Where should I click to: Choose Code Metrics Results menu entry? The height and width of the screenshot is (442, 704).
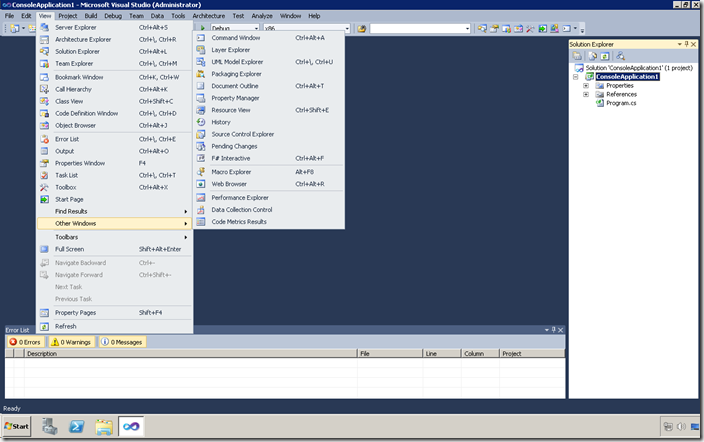point(239,222)
